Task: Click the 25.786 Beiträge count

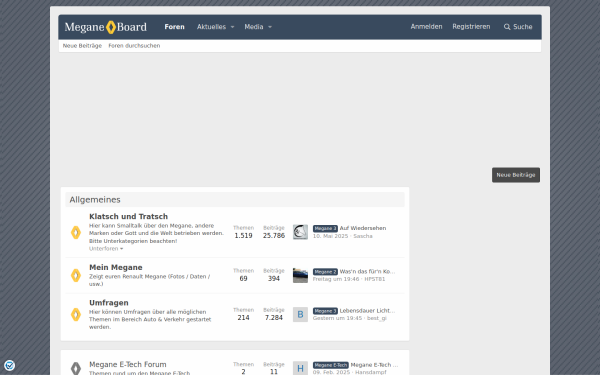Action: point(274,236)
